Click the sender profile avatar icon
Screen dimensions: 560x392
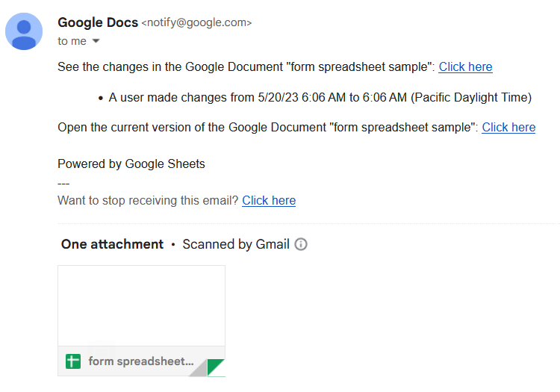[x=24, y=31]
